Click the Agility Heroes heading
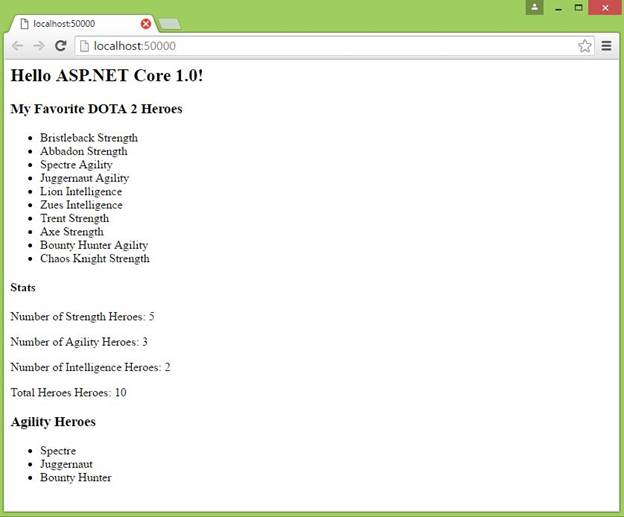The image size is (624, 517). pos(53,422)
